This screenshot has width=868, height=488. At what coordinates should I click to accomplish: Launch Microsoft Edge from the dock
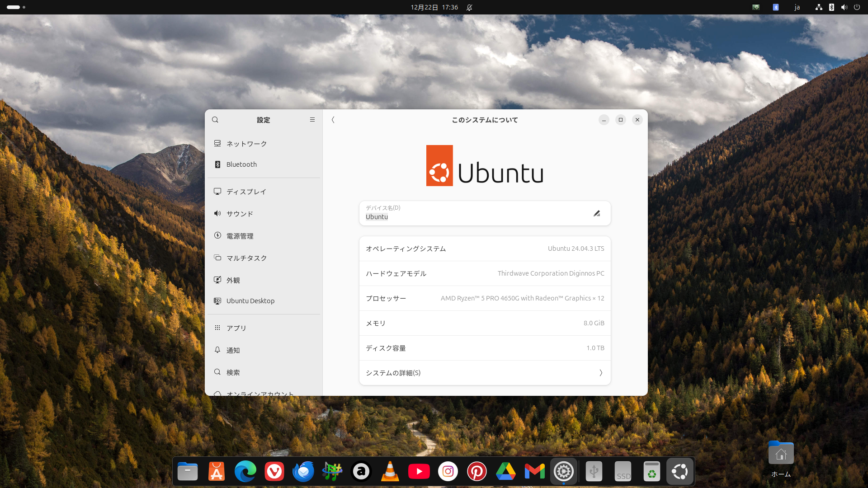(245, 472)
